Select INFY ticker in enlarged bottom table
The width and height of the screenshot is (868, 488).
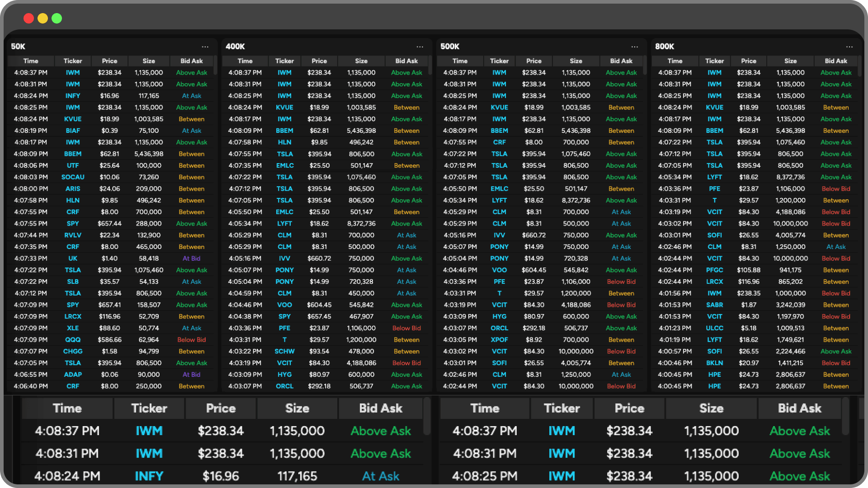tap(149, 476)
